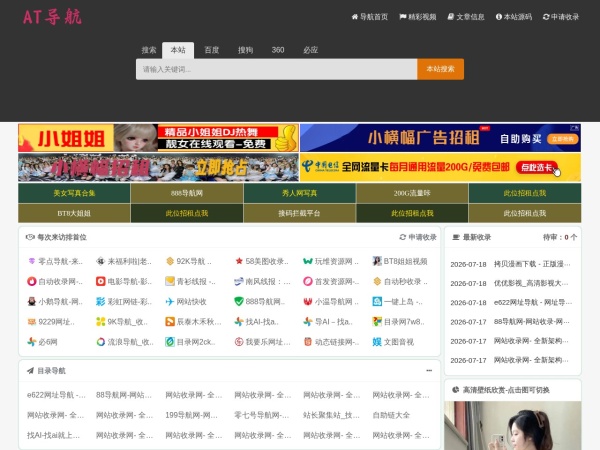Image resolution: width=600 pixels, height=450 pixels.
Task: Open 精彩视频 in top navigation
Action: (x=417, y=17)
